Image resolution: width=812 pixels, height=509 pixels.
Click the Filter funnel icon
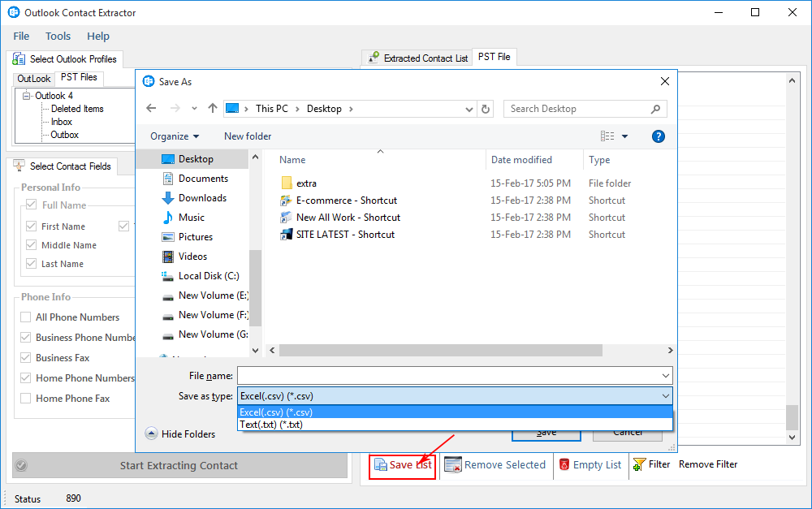pyautogui.click(x=640, y=464)
